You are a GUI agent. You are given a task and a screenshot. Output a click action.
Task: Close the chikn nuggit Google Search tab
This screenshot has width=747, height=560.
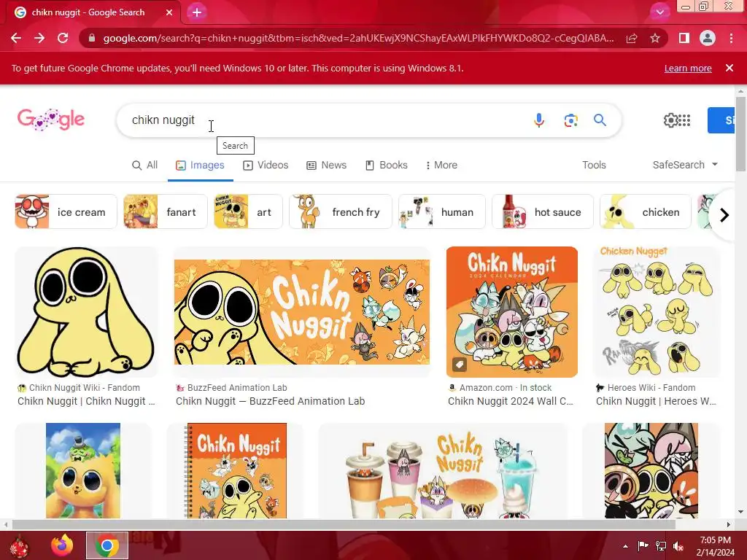click(x=169, y=12)
